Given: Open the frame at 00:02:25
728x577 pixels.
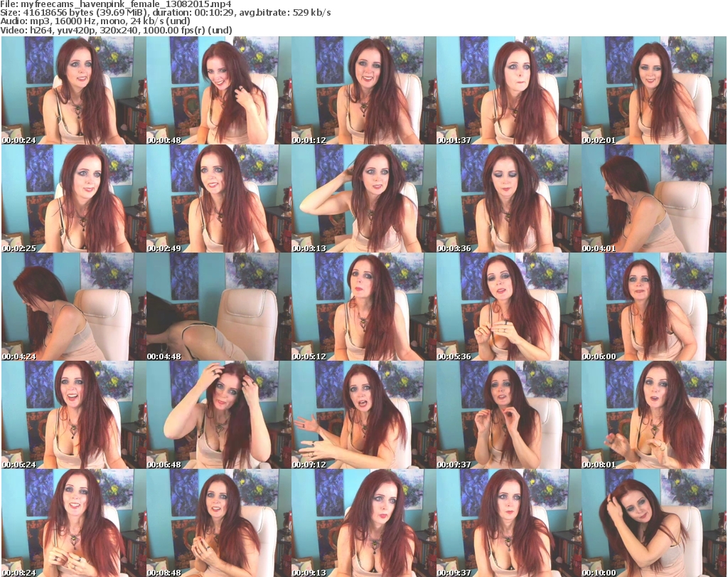Looking at the screenshot, I should 74,198.
